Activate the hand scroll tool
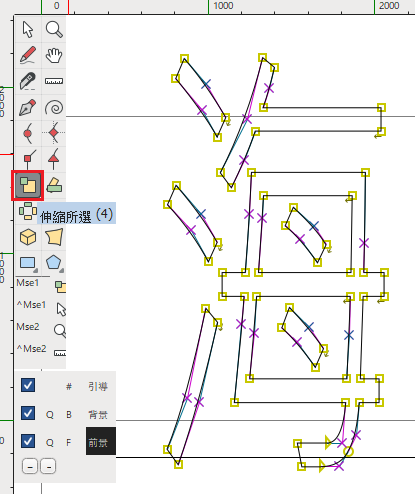The width and height of the screenshot is (415, 494). tap(54, 55)
